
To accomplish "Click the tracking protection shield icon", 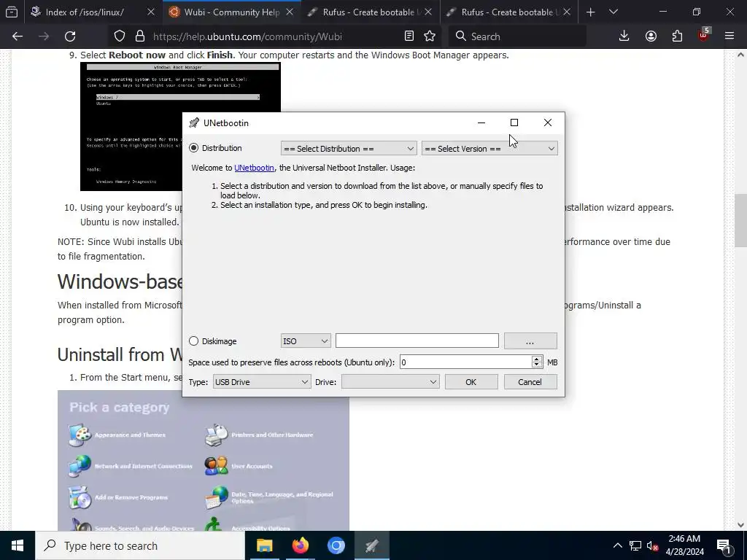I will (x=120, y=36).
